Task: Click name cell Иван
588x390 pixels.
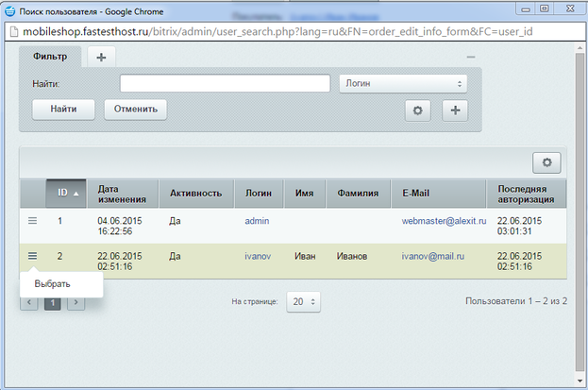Action: pos(305,256)
